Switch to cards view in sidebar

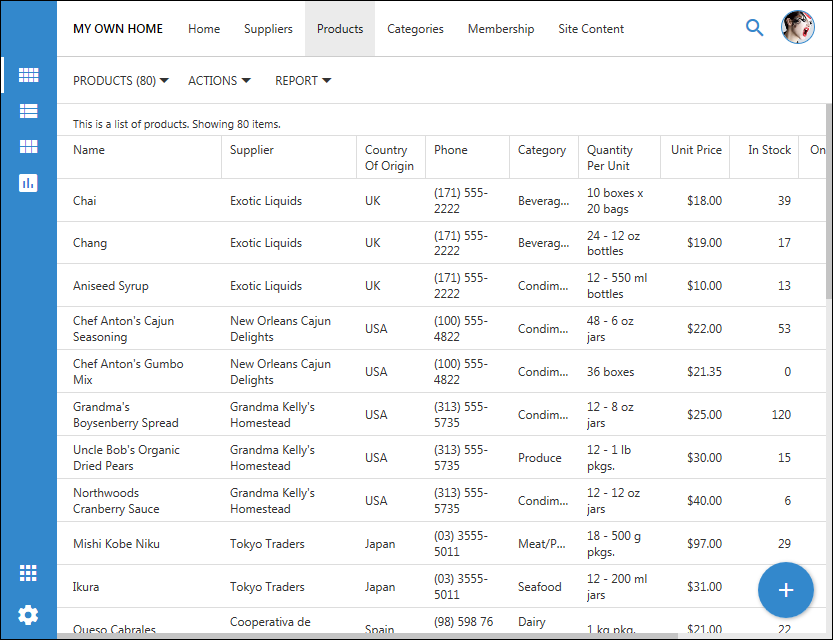[28, 147]
